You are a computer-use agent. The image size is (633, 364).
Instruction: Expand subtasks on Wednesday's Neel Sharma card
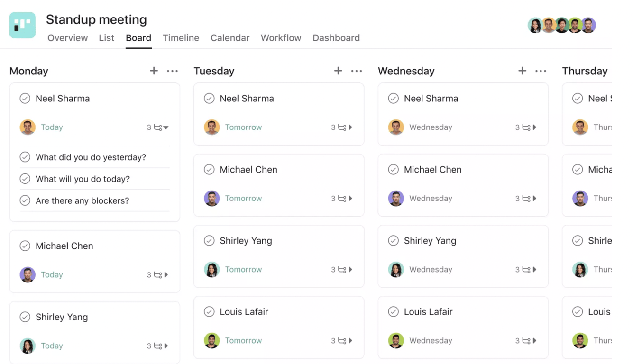tap(534, 127)
